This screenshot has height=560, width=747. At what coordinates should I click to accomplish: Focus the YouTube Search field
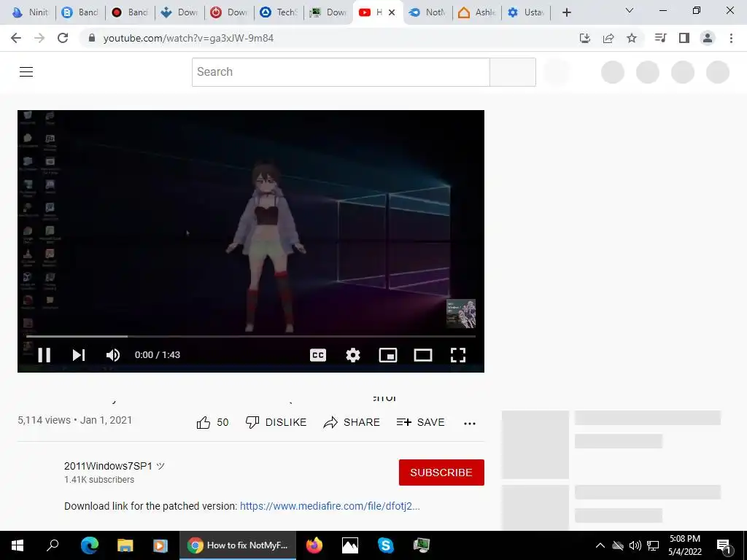[341, 72]
